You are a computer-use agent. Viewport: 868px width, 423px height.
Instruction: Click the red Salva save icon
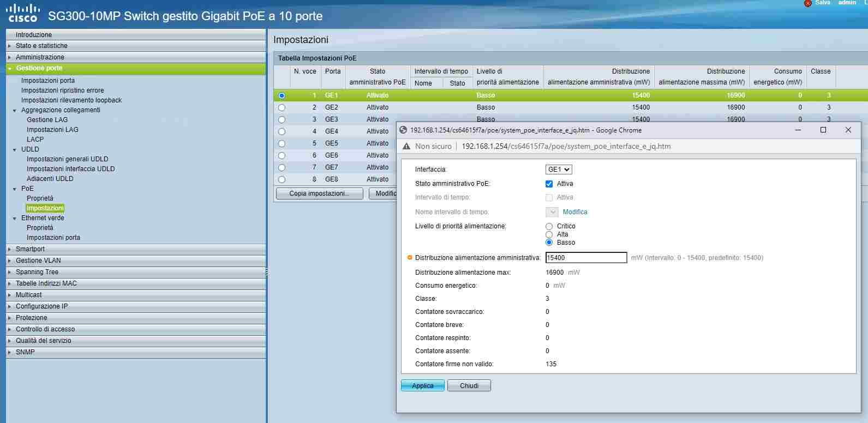[808, 3]
